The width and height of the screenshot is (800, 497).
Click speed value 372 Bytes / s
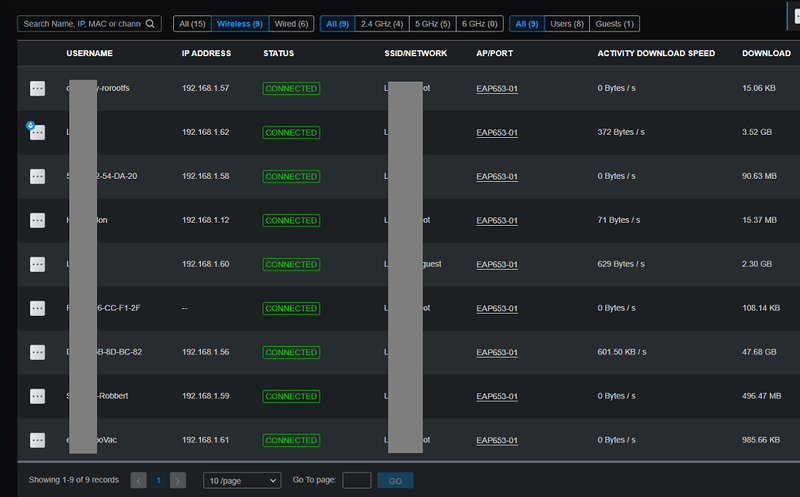tap(621, 132)
